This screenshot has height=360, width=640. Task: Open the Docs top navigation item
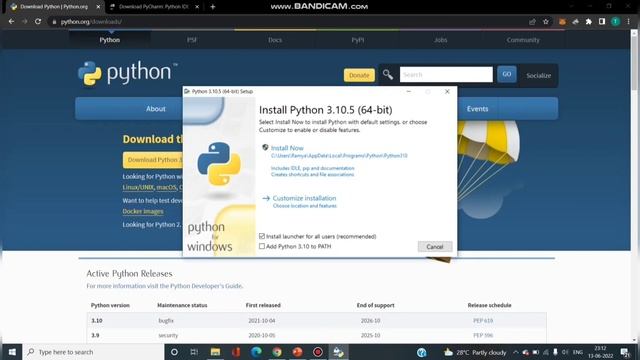pos(275,40)
